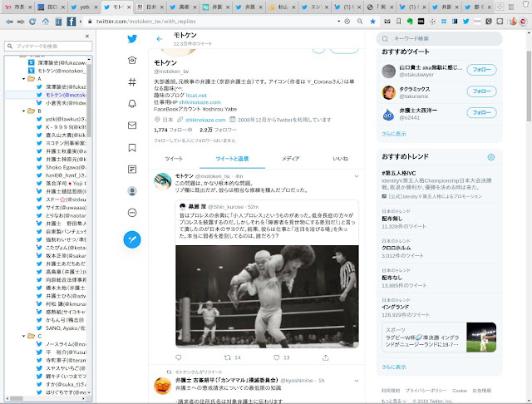
Task: Open the 配布無し trend
Action: [x=392, y=219]
